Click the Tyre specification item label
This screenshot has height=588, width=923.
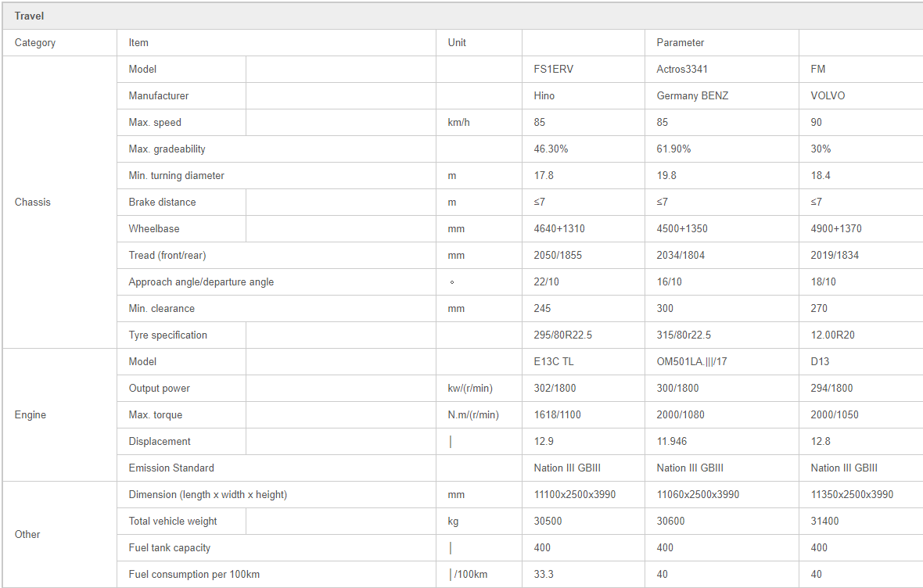coord(167,335)
